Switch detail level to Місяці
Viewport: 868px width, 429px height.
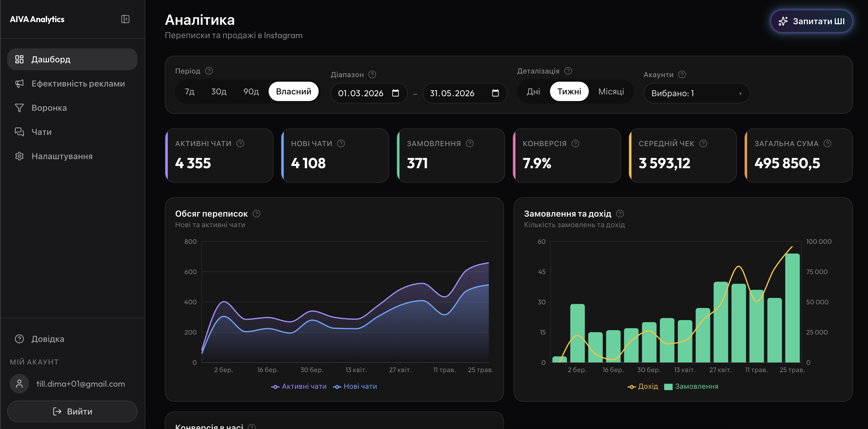click(611, 92)
